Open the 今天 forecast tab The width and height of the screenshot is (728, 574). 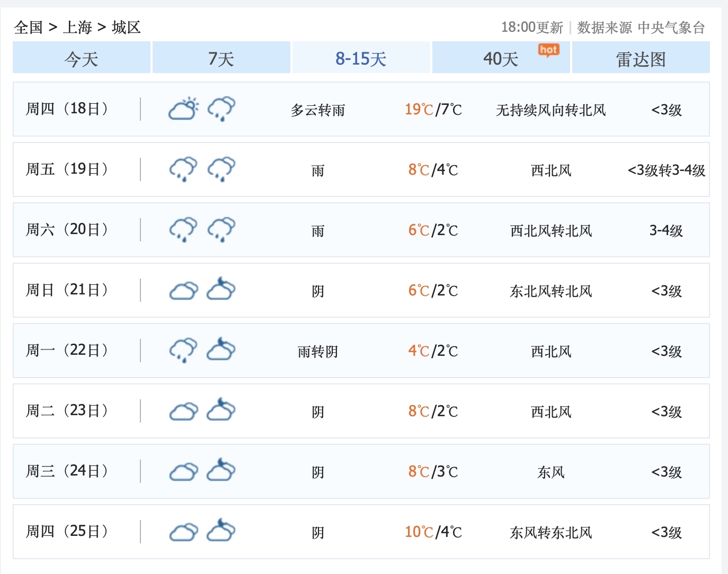[x=82, y=57]
